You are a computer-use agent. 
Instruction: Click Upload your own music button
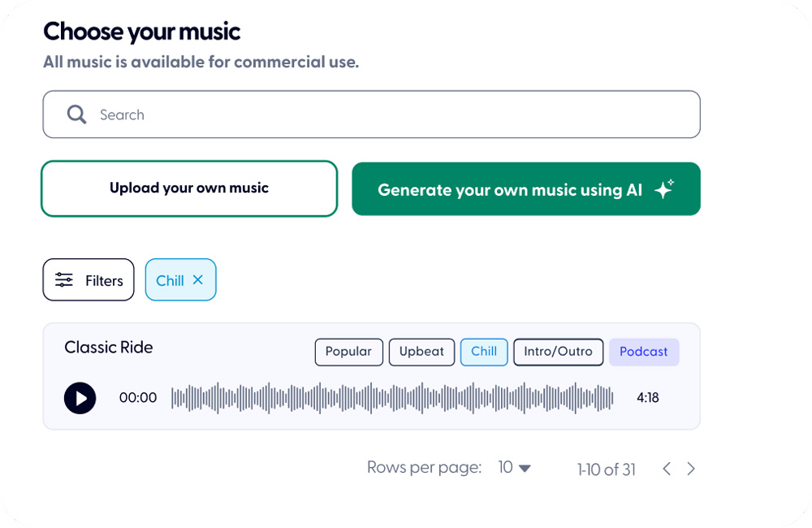click(x=189, y=188)
